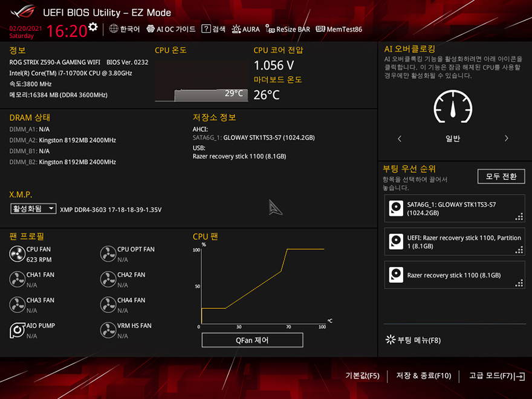Open the 검색 search menu

pos(213,29)
